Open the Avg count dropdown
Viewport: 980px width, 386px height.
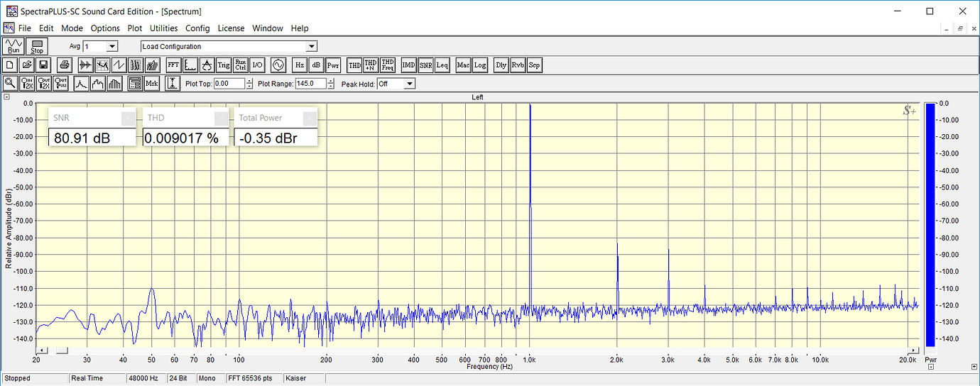111,47
